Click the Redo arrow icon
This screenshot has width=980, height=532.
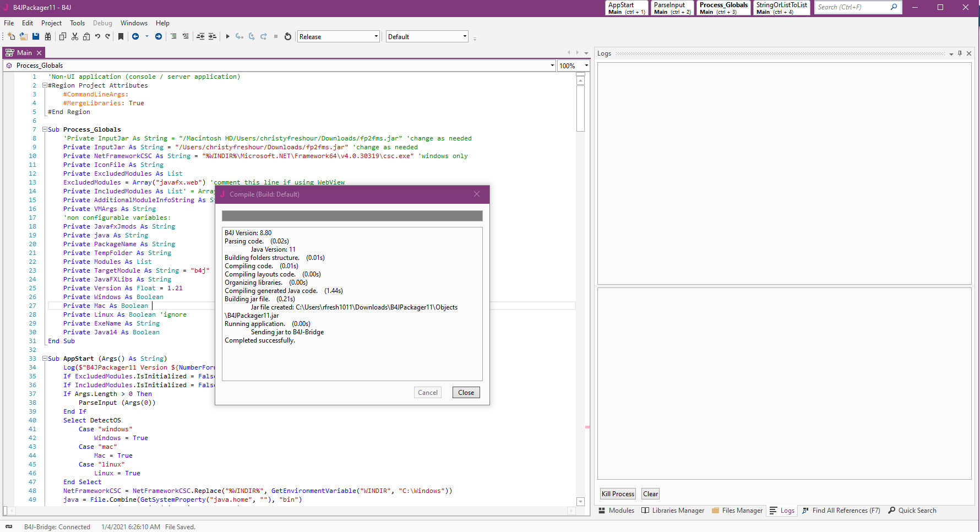[x=108, y=36]
